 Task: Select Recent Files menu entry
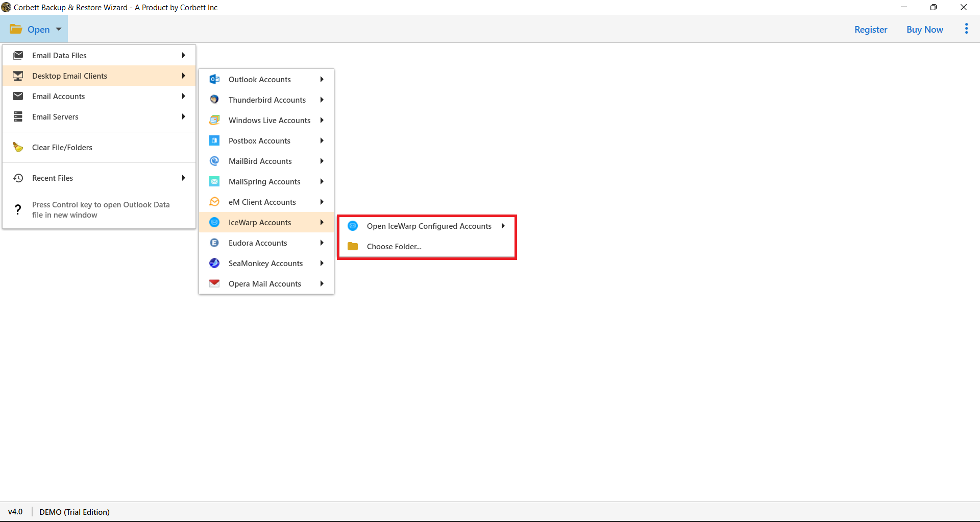pos(99,178)
